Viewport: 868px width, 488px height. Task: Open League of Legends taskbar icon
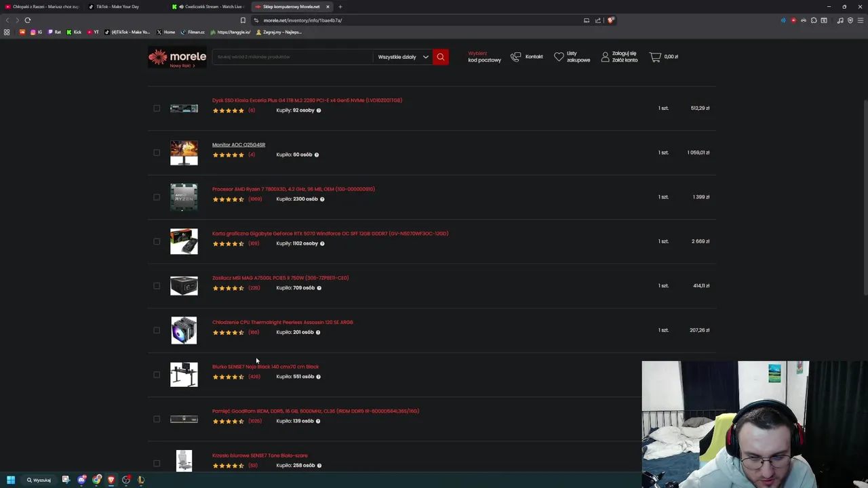[141, 480]
